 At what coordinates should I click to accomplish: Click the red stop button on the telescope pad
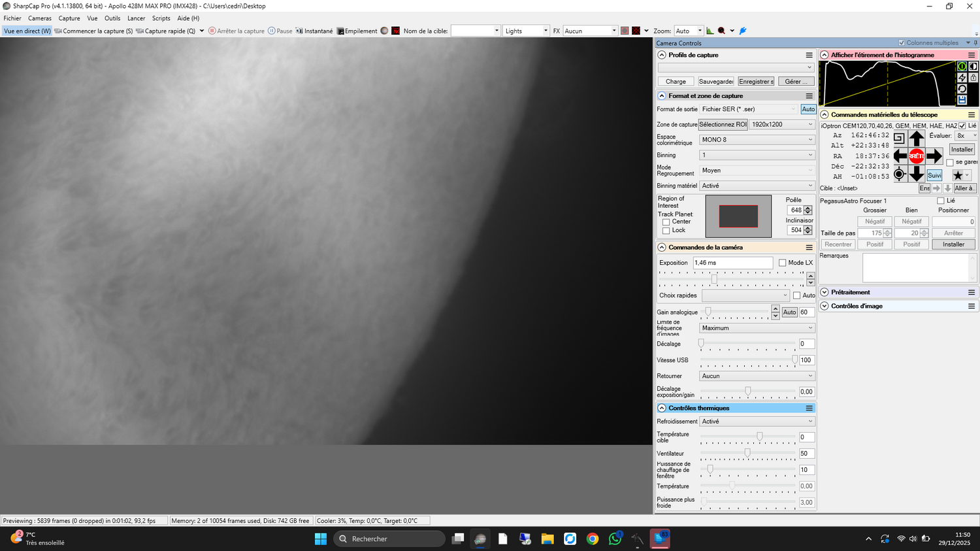pos(917,156)
